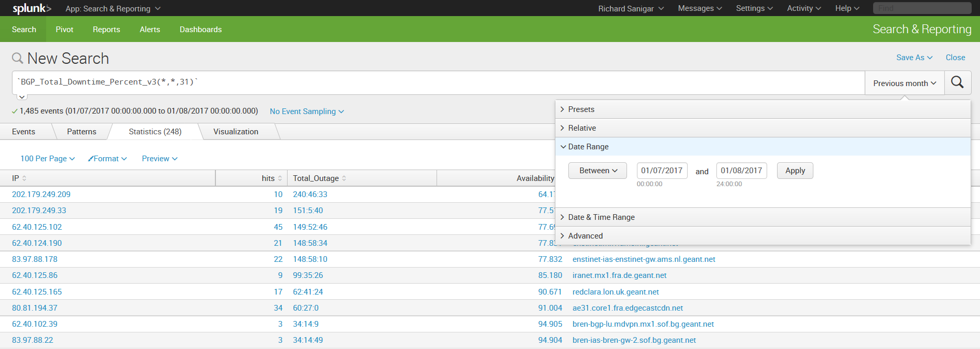Click the IP link 202.179.249.209

[x=41, y=194]
